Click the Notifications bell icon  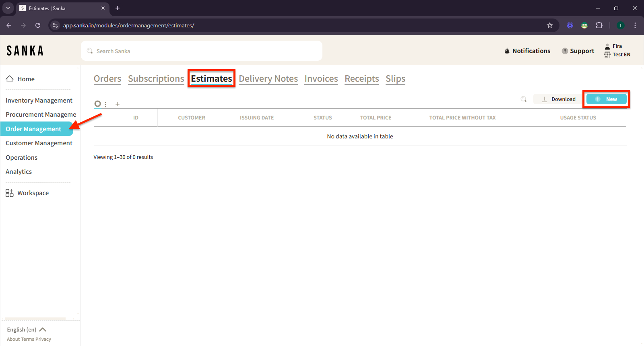pyautogui.click(x=507, y=51)
